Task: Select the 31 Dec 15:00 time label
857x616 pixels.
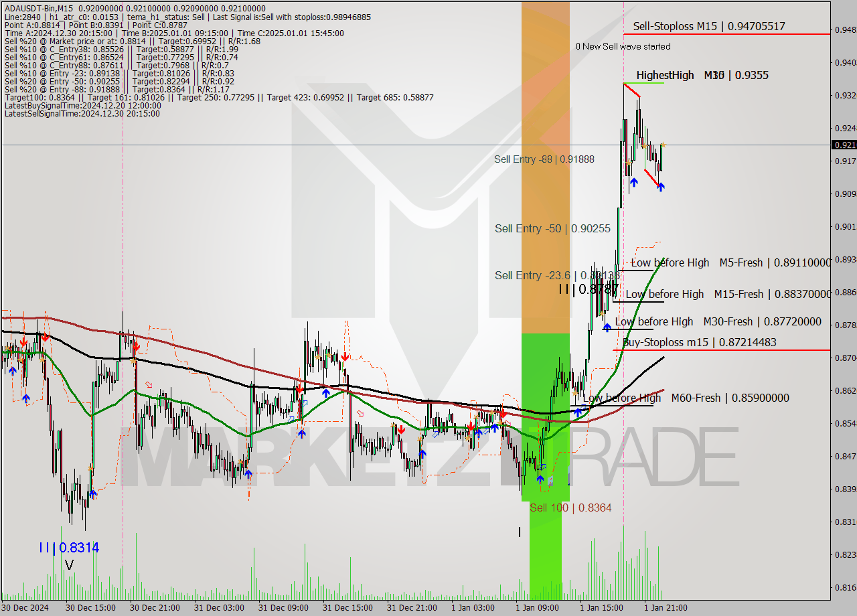Action: coord(347,608)
